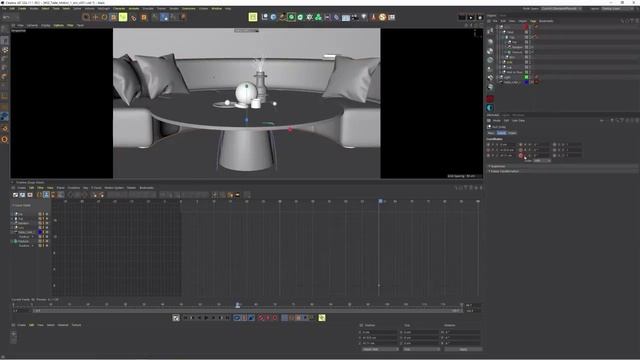Viewport: 640px width, 360px height.
Task: Open the Options menu in viewport menu bar
Action: click(58, 25)
